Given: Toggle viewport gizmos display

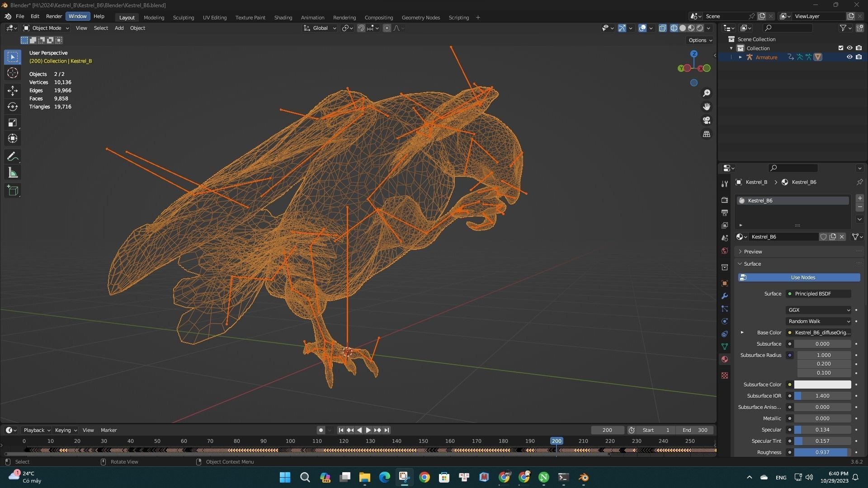Looking at the screenshot, I should (x=622, y=28).
